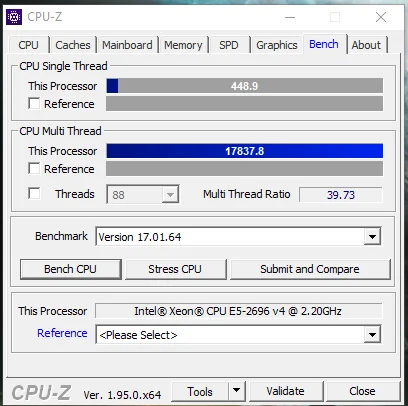
Task: Click the Stress CPU button
Action: coord(175,269)
